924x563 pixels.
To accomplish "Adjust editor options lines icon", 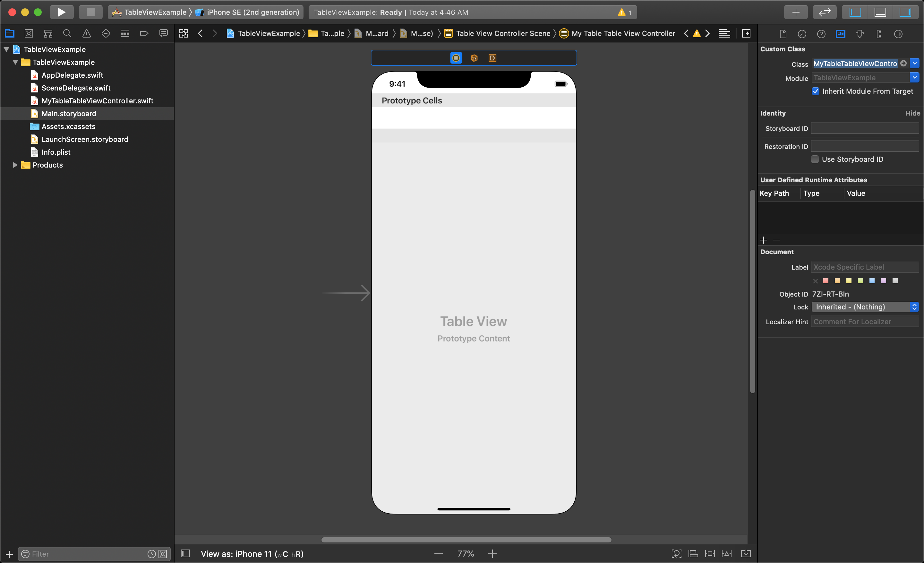I will point(724,33).
